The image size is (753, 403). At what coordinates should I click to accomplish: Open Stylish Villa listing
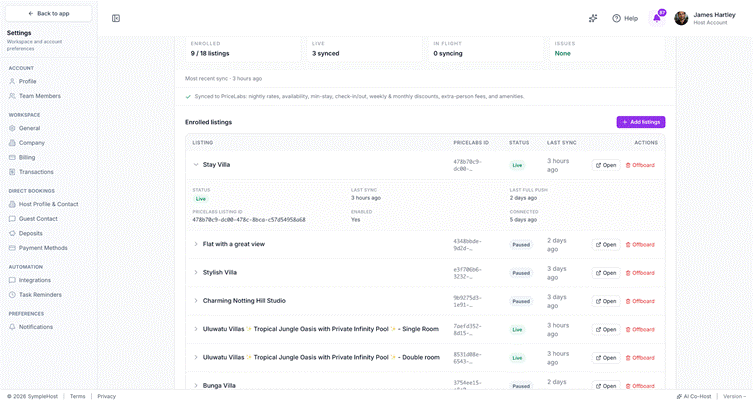[606, 273]
